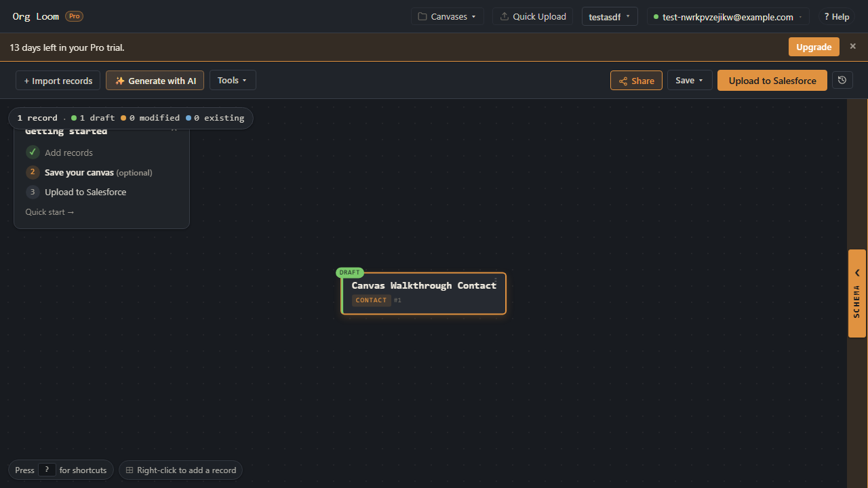The height and width of the screenshot is (488, 868).
Task: Click the record number #1 on the card
Action: 397,300
